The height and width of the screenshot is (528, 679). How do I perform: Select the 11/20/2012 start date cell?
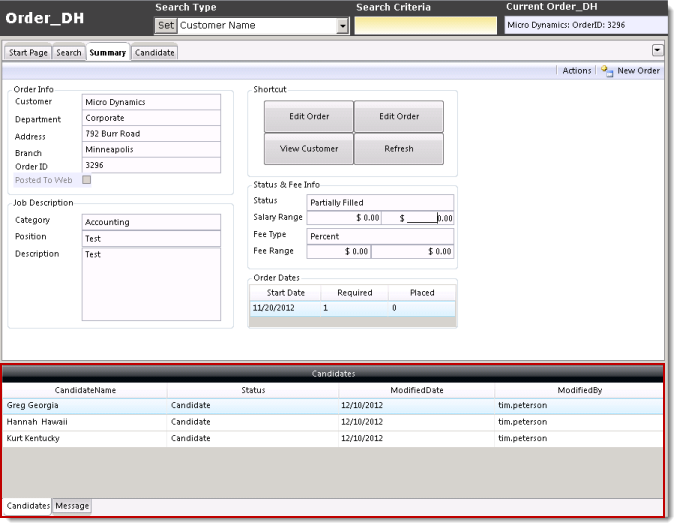click(285, 308)
